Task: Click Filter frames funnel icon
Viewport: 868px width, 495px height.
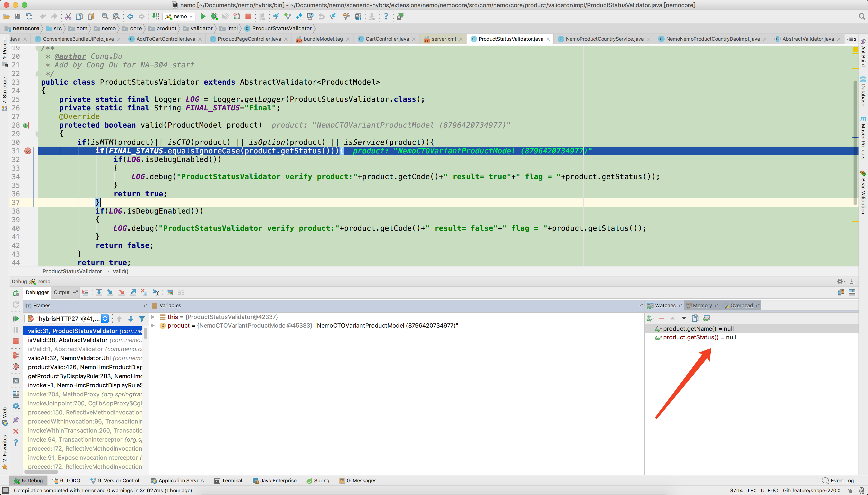Action: point(142,319)
